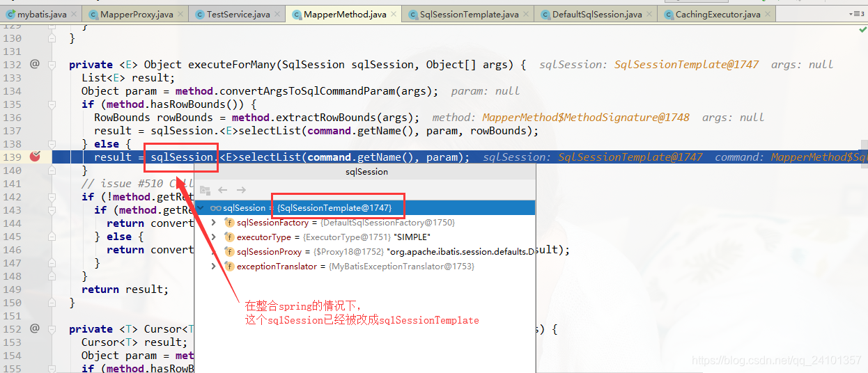The width and height of the screenshot is (868, 373).
Task: Click the class icon on mybatis.java tab
Action: [x=10, y=14]
